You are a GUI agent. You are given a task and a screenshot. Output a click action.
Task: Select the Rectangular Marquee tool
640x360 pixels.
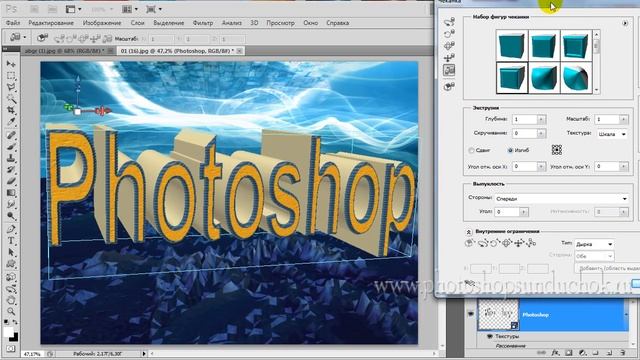pyautogui.click(x=11, y=76)
